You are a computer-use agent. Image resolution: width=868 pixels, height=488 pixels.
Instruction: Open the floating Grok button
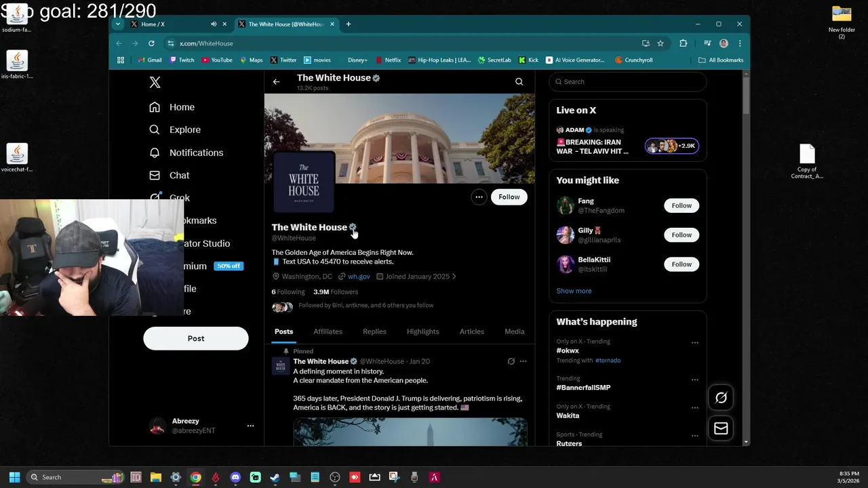click(x=721, y=398)
